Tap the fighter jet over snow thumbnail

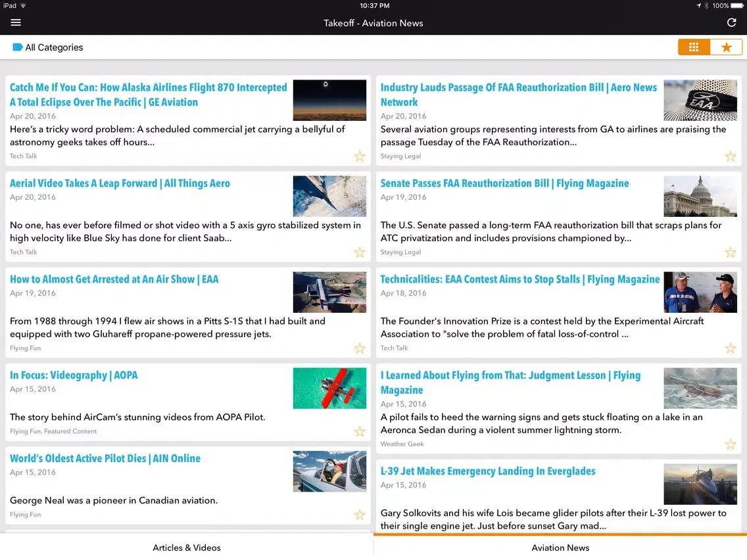tap(329, 196)
